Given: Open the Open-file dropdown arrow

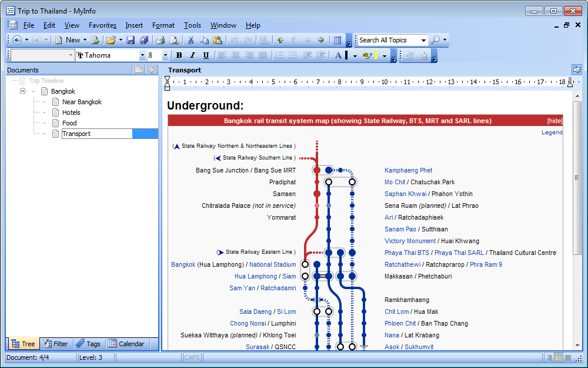Looking at the screenshot, I should tap(121, 40).
